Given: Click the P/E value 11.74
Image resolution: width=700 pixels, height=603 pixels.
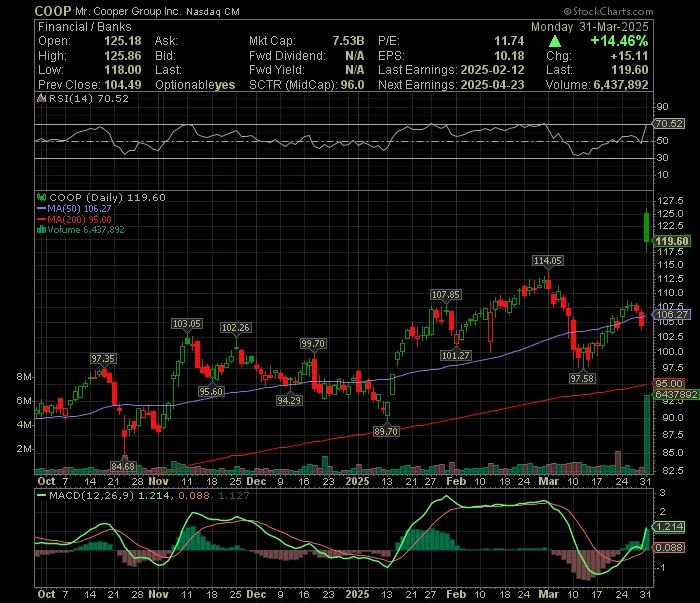Looking at the screenshot, I should (x=509, y=41).
